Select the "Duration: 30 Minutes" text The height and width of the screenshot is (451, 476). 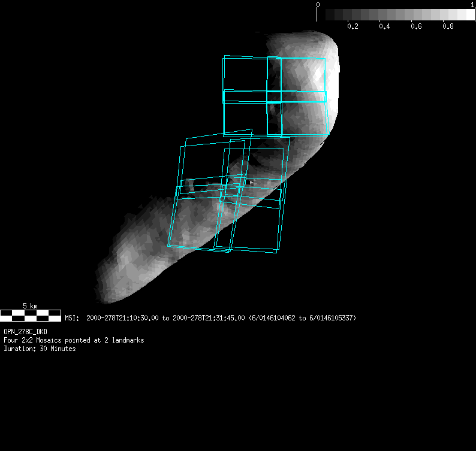coord(40,349)
